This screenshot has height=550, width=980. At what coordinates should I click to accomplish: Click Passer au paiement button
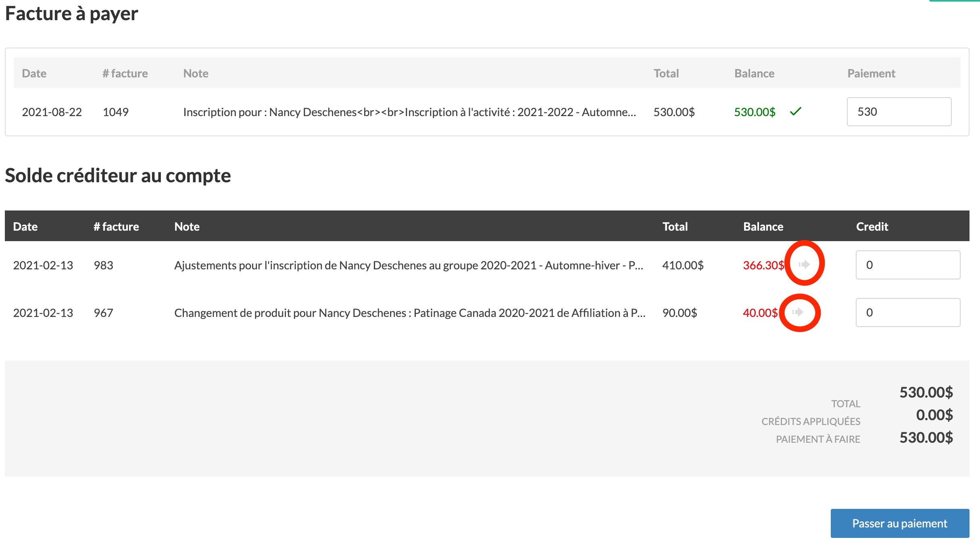coord(899,523)
